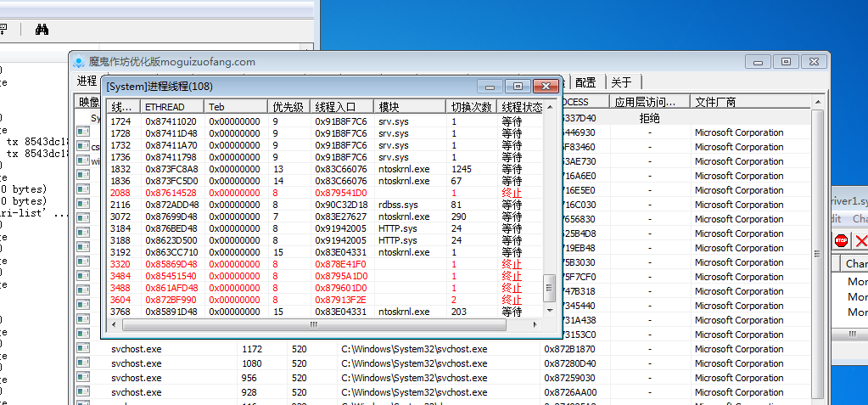Viewport: 868px width, 405px height.
Task: Click EPROCESS value 0x872B1870
Action: tap(570, 349)
